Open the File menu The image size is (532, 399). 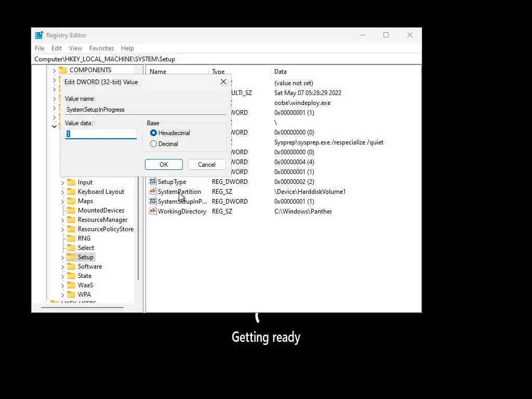(x=39, y=48)
